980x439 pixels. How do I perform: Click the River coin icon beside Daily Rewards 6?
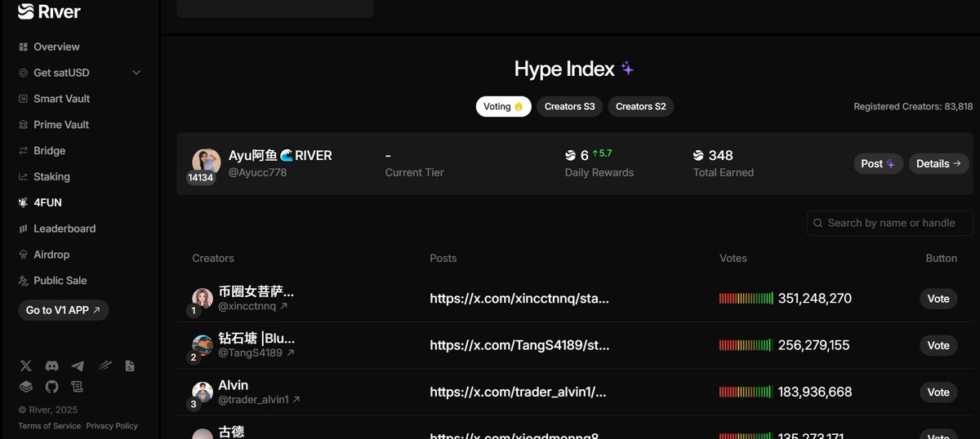[x=571, y=155]
